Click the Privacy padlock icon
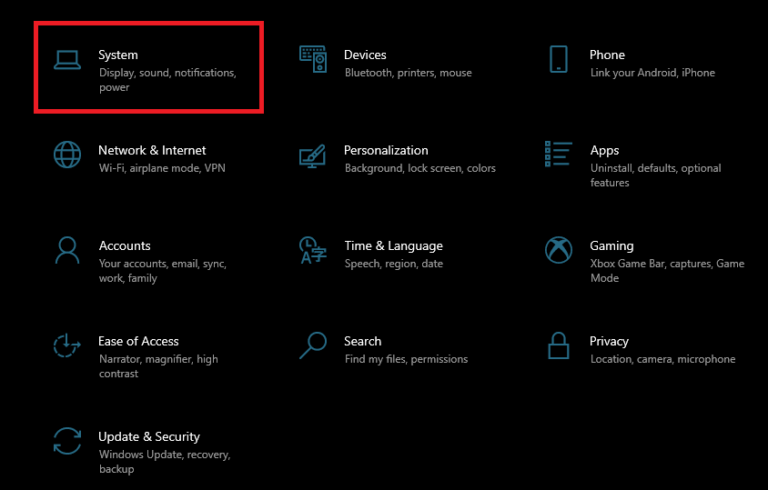The width and height of the screenshot is (768, 490). (x=558, y=346)
